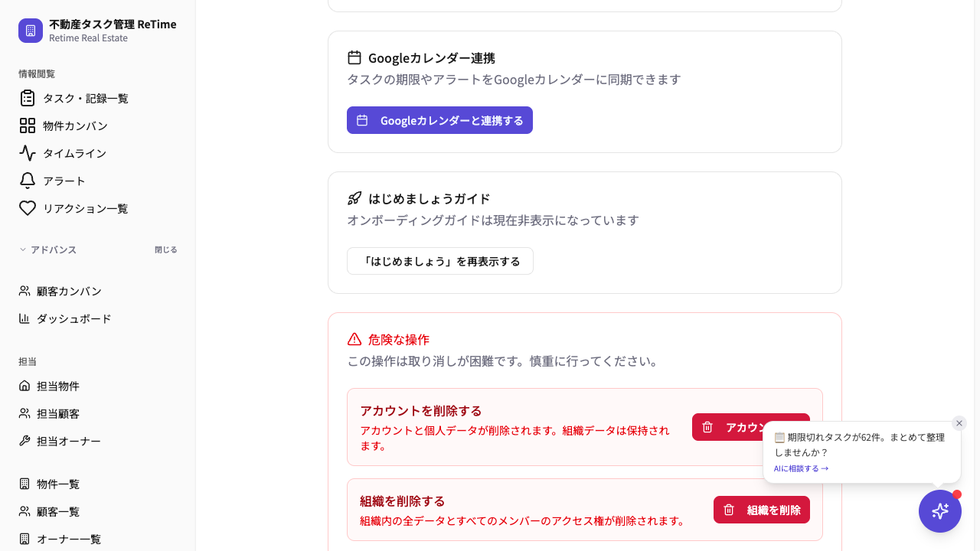Click the 物件一覧 building icon
The image size is (980, 551).
[x=24, y=484]
